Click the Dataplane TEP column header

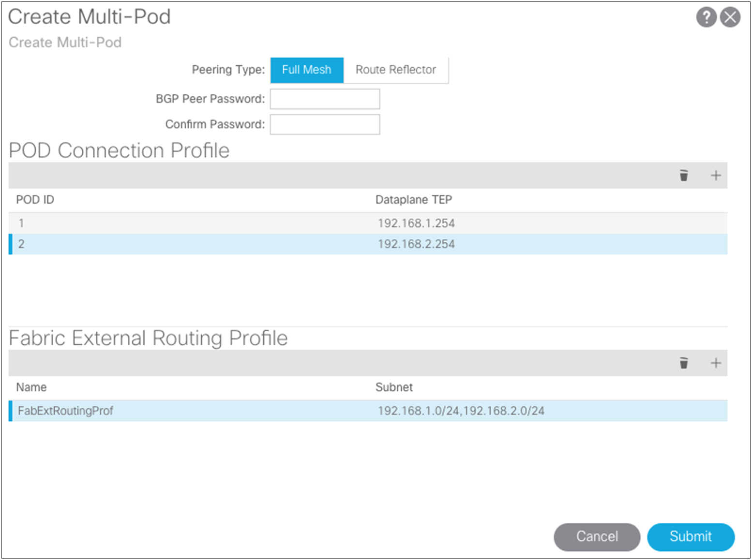click(x=414, y=200)
